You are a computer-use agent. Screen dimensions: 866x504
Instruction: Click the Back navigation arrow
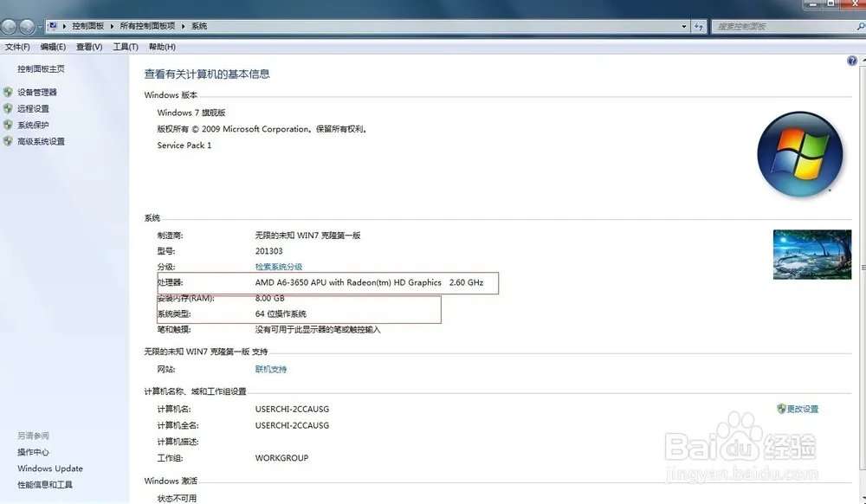[x=8, y=26]
